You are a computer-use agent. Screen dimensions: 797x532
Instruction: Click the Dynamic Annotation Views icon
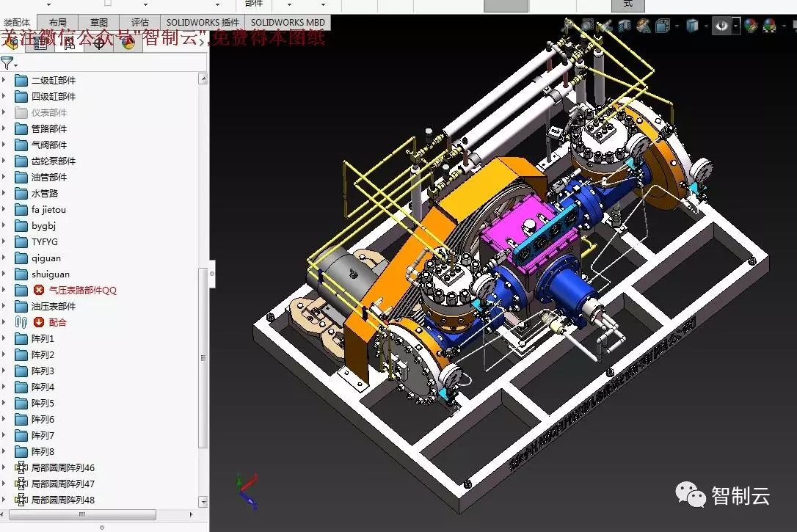pos(644,26)
